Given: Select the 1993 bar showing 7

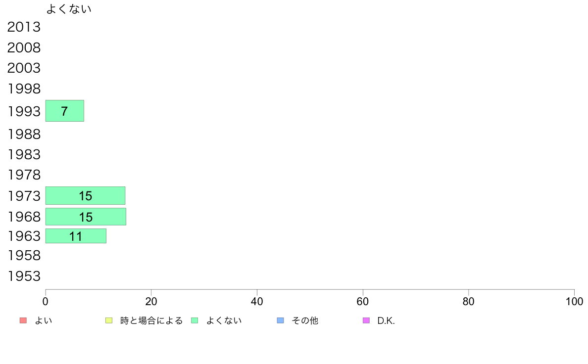Looking at the screenshot, I should tap(65, 111).
